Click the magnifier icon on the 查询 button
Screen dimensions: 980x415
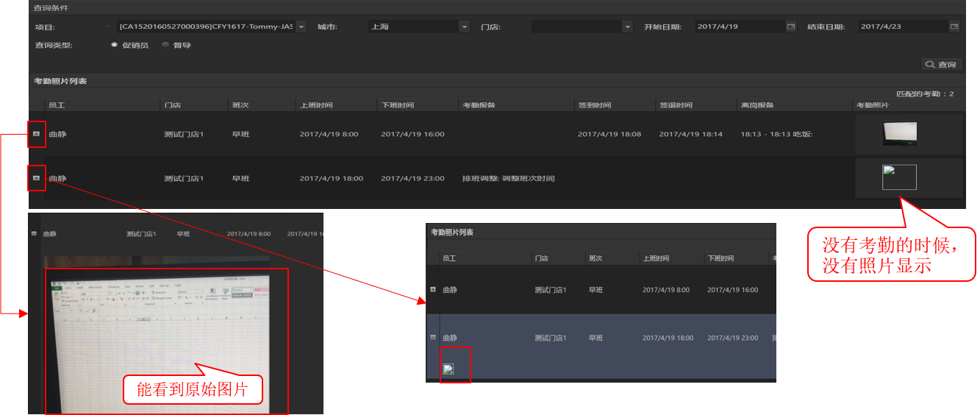click(931, 65)
